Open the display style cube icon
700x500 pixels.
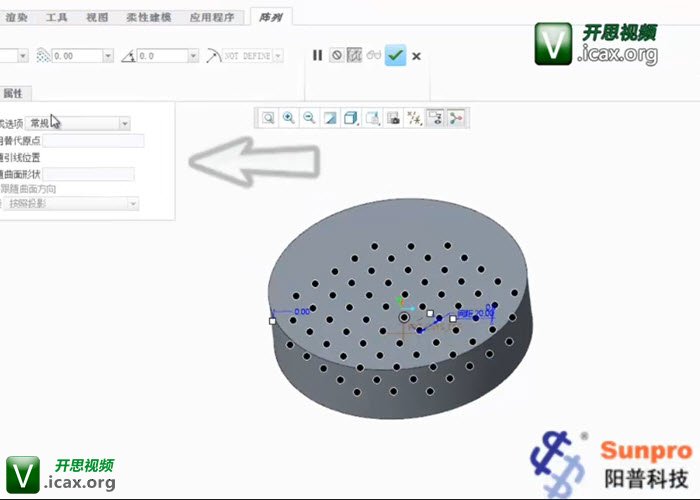[351, 118]
